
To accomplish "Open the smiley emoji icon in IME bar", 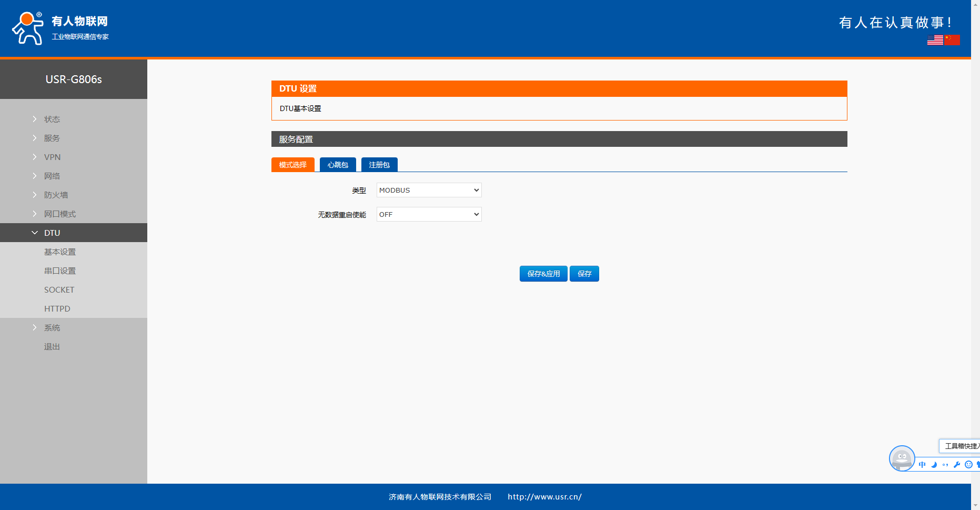I will (x=968, y=465).
